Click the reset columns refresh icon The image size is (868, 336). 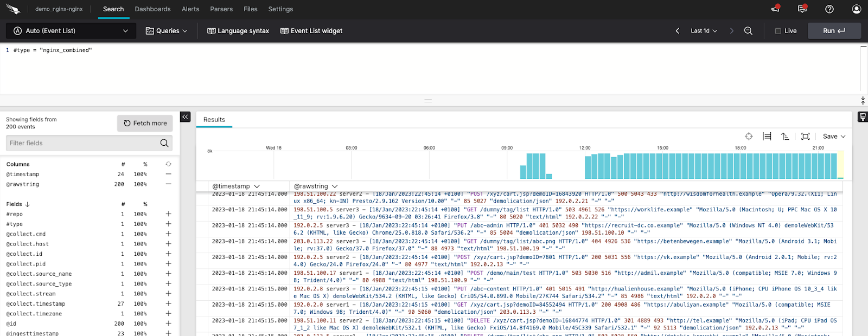click(x=168, y=164)
